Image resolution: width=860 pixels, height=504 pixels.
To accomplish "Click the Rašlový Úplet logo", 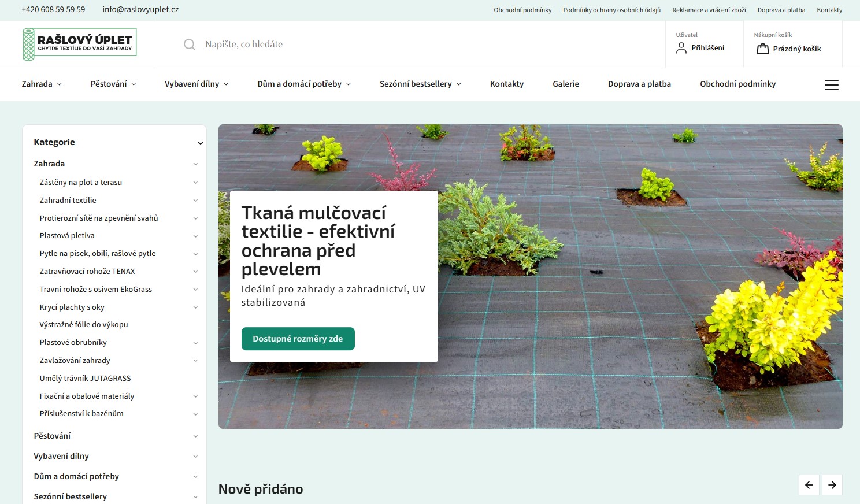I will tap(79, 44).
